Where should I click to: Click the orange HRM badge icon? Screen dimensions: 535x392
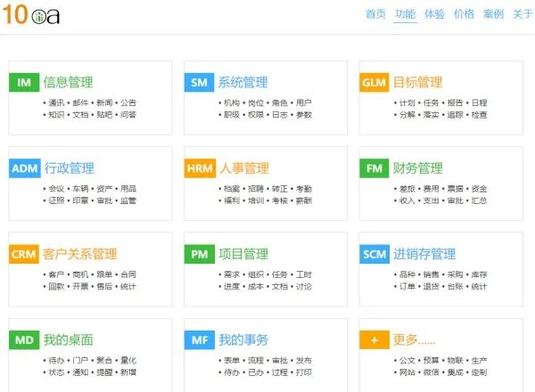coord(199,168)
